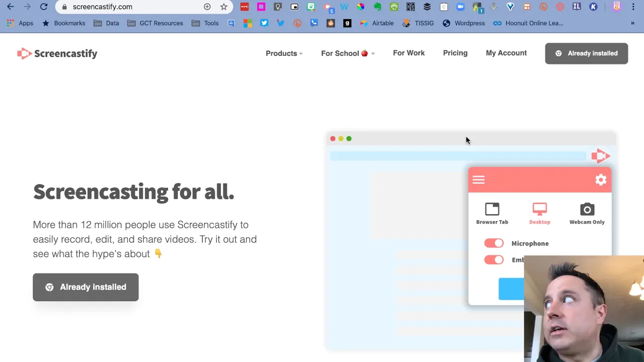Open the GCT Resources bookmarks folder
Image resolution: width=644 pixels, height=362 pixels.
click(155, 23)
